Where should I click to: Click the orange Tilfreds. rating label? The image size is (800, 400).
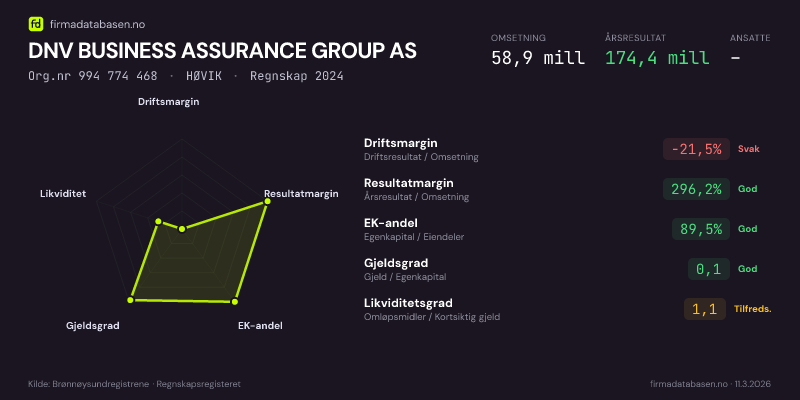pos(752,309)
